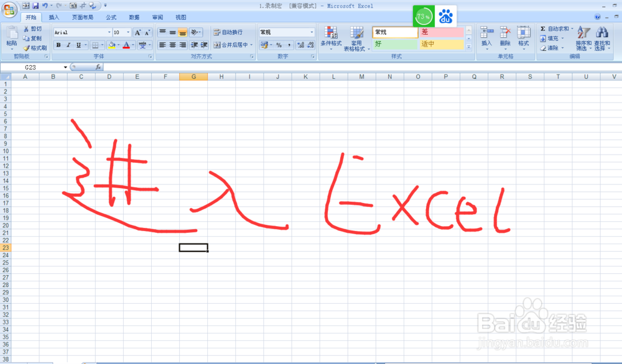Apply the 好 (Good) green cell style
The width and height of the screenshot is (622, 364).
(x=395, y=44)
